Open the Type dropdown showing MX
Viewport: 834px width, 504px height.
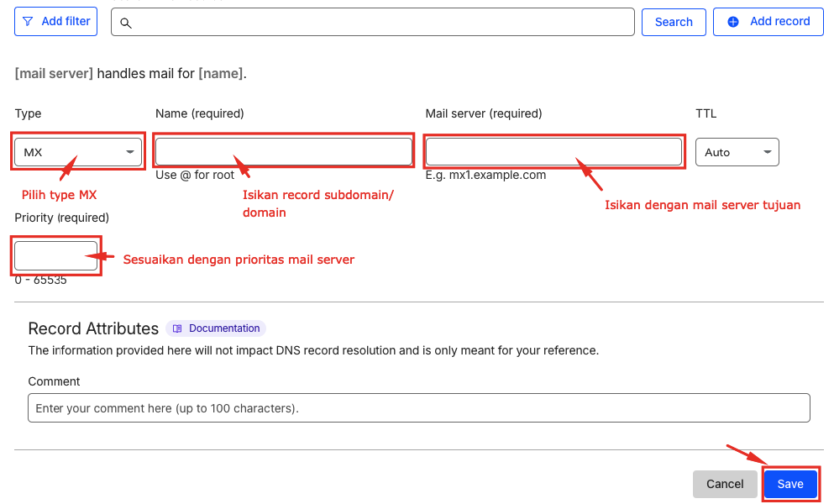point(78,152)
